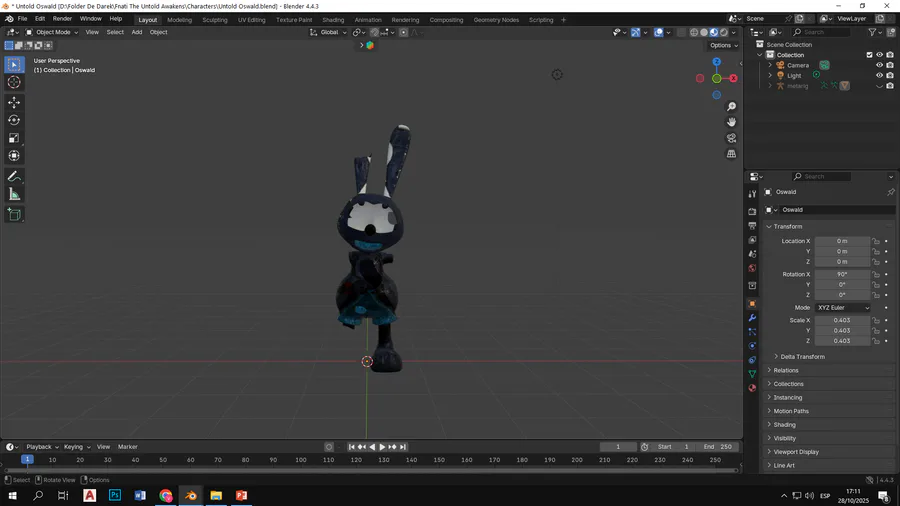Open the timeline Keying menu
The height and width of the screenshot is (506, 900).
[x=77, y=447]
